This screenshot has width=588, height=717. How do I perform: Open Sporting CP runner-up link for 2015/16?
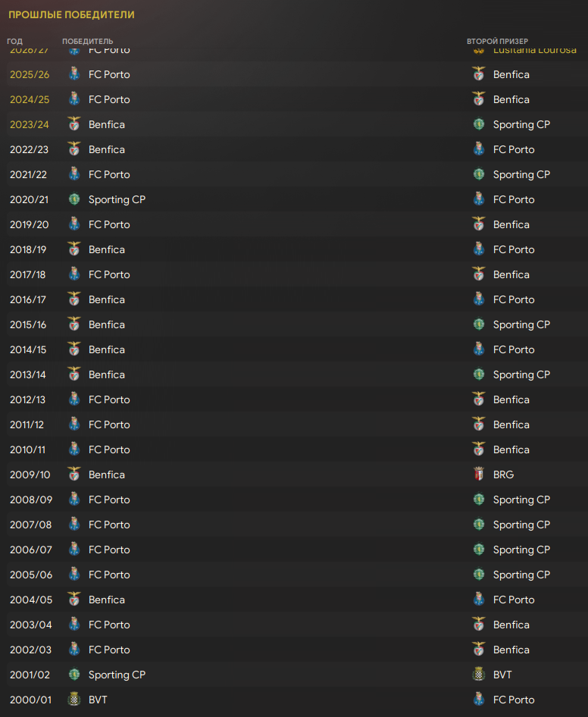[x=522, y=324]
